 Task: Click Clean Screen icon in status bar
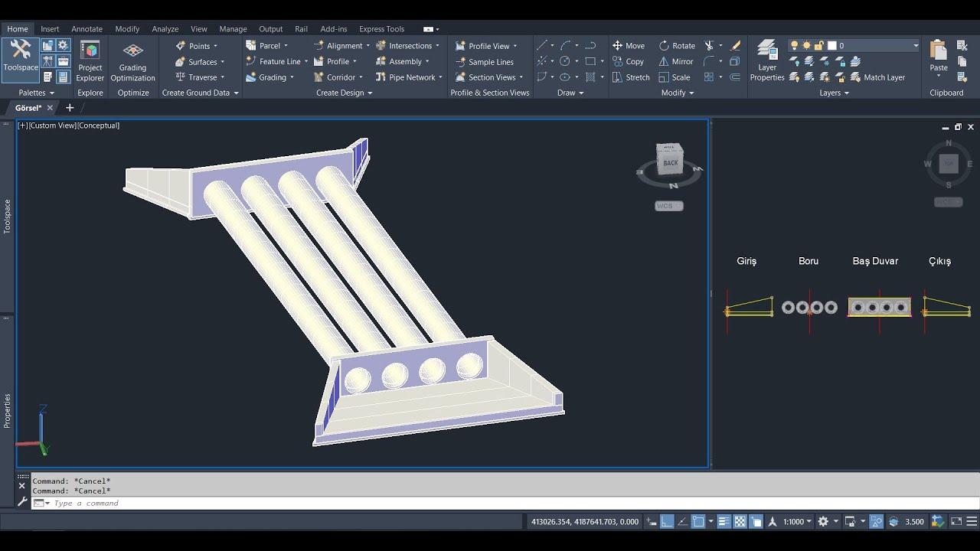click(956, 521)
